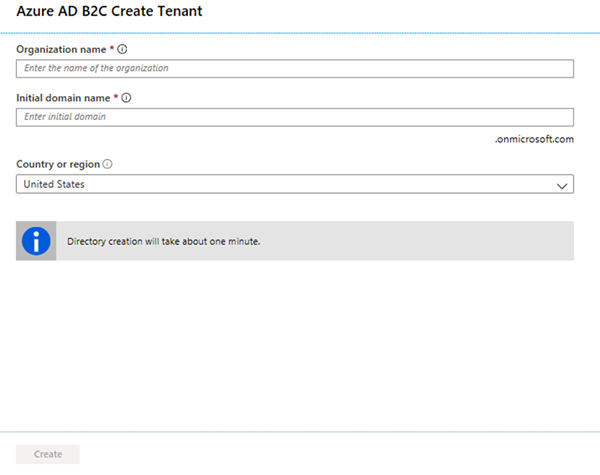Click the red asterisk after Initial domain name
Screen dimensions: 600x475
pos(116,98)
